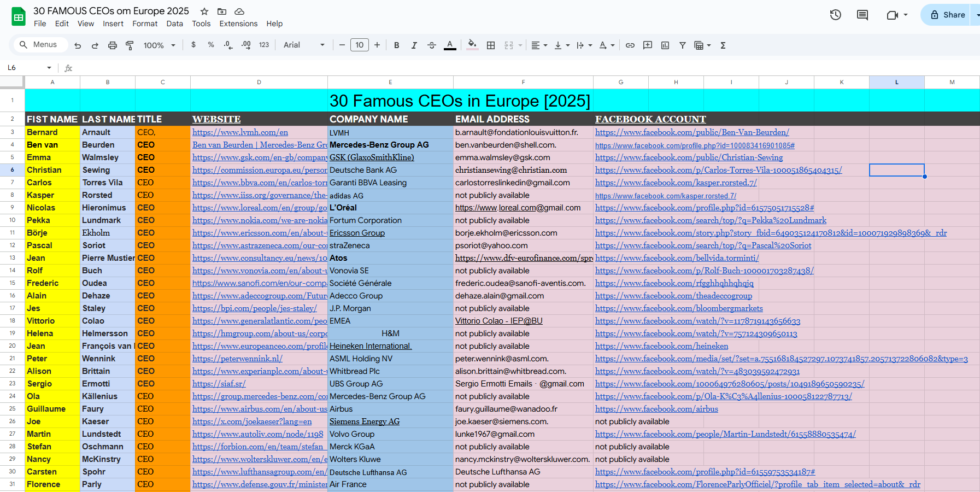Open the Extensions menu
The image size is (980, 492).
(238, 24)
